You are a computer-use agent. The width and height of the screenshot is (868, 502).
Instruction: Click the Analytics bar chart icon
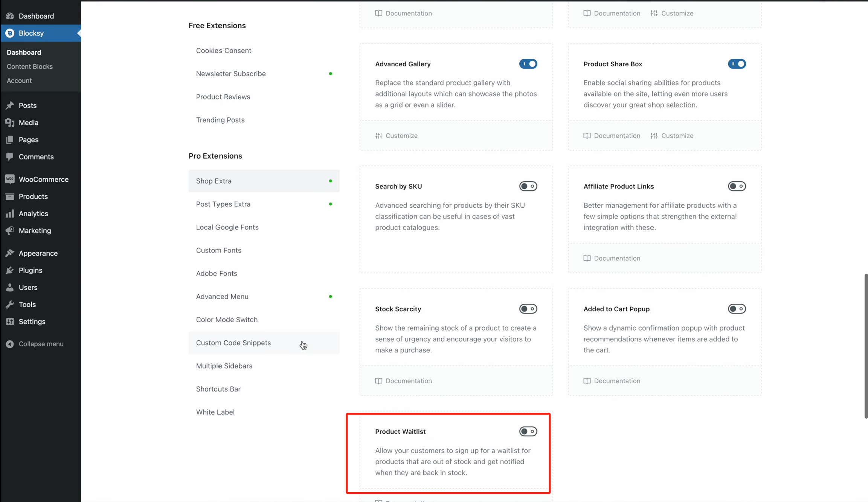pyautogui.click(x=10, y=214)
